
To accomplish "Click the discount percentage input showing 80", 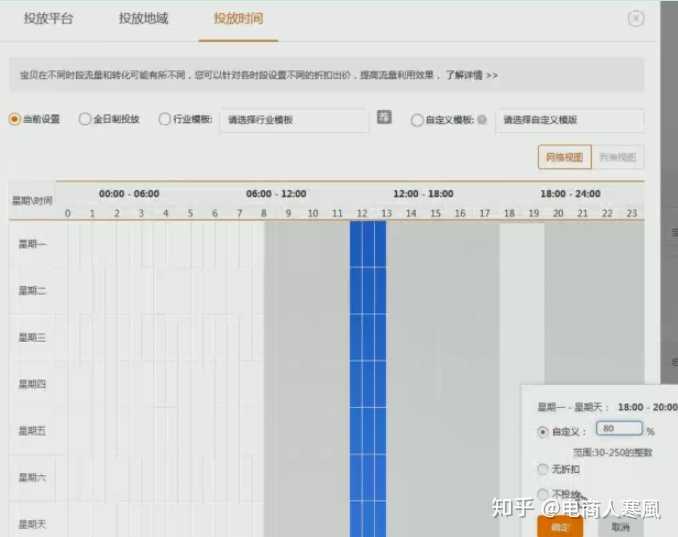I will tap(619, 429).
